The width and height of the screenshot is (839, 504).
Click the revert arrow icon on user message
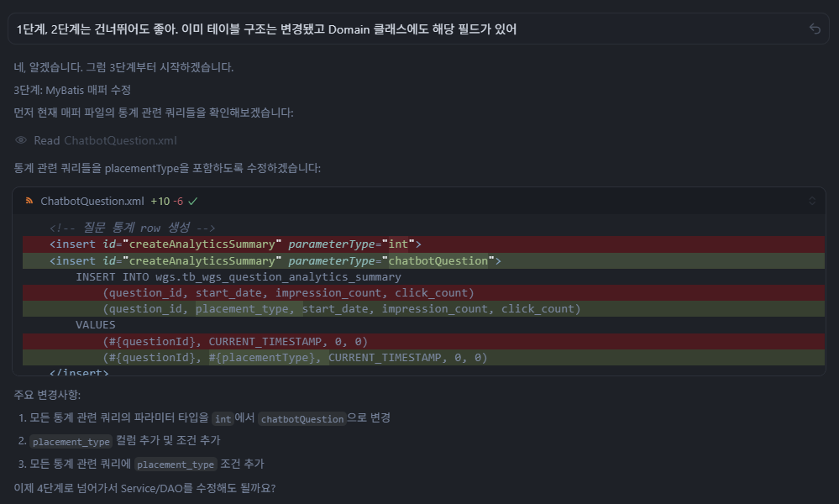[814, 29]
